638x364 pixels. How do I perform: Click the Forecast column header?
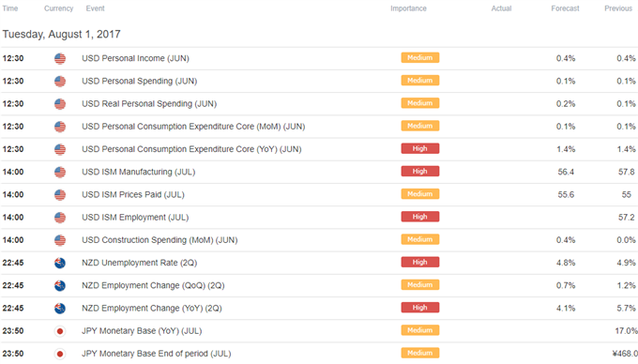point(565,8)
